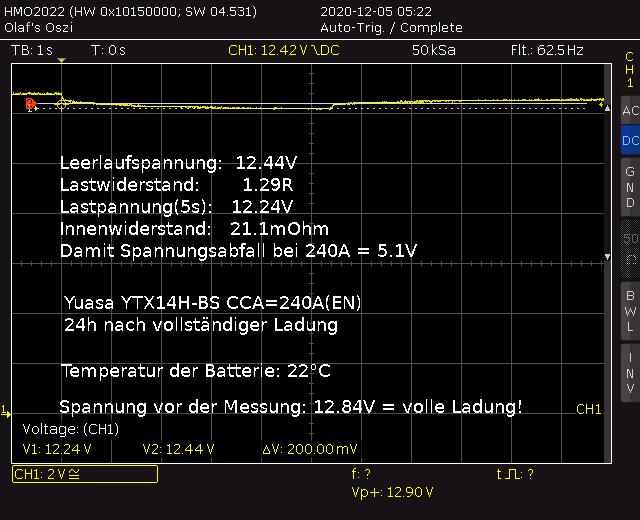Click the Flt.: 62.5 Hz filter readout
The image size is (640, 520).
tap(546, 49)
